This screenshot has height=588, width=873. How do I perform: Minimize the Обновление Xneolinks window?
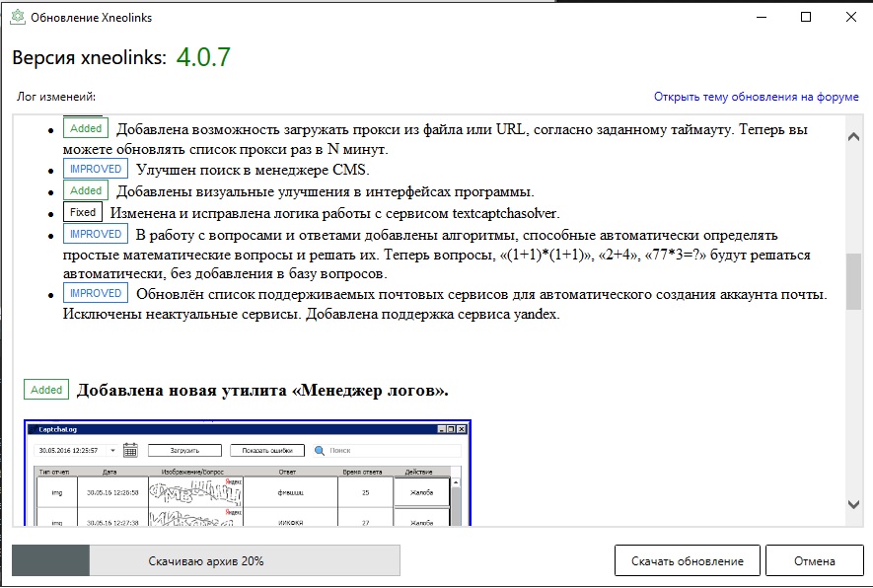(x=762, y=17)
